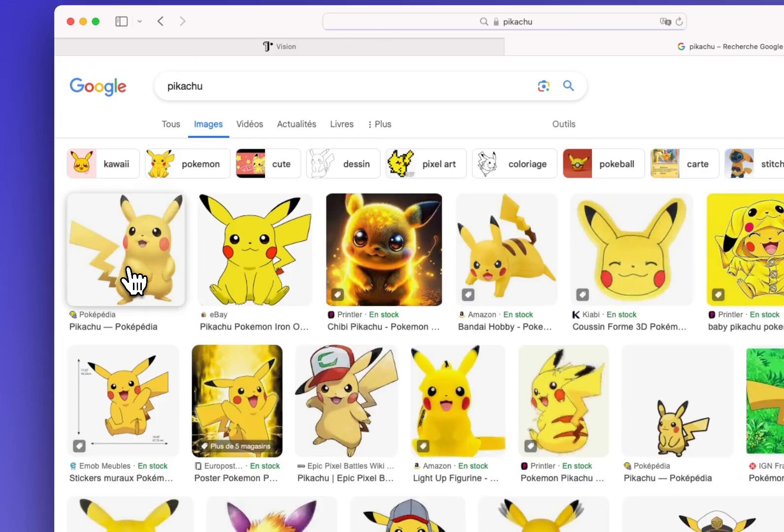The image size is (784, 532).
Task: Click the Kiabi K favicon
Action: coord(576,315)
